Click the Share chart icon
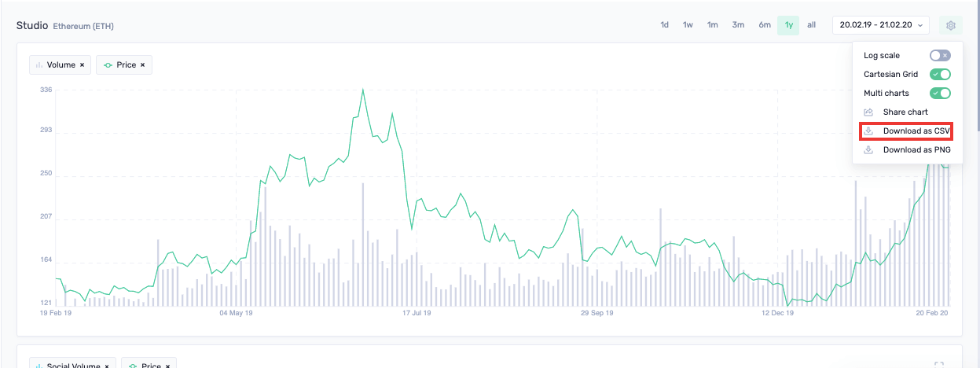 [868, 112]
